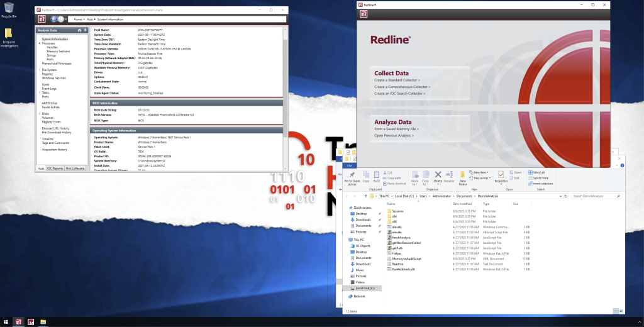Expand the Disks tree node in Redline
This screenshot has width=644, height=327.
pos(40,113)
